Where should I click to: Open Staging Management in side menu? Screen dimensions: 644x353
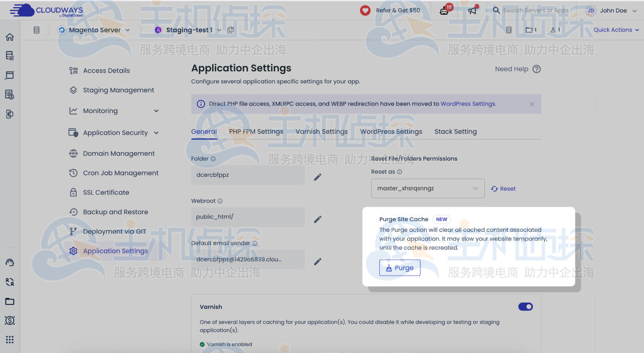coord(112,90)
